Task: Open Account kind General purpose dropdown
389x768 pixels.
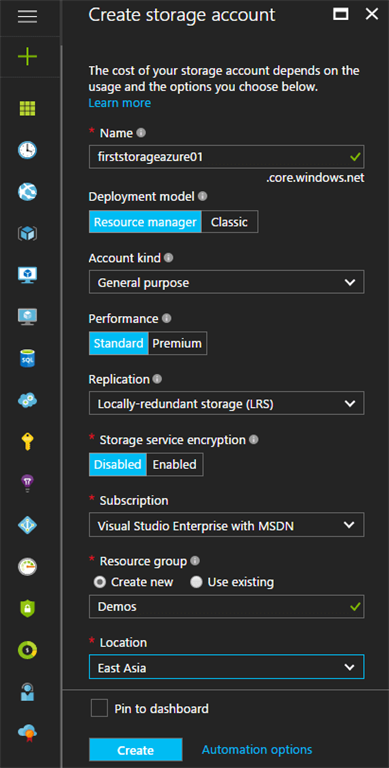Action: (x=226, y=282)
